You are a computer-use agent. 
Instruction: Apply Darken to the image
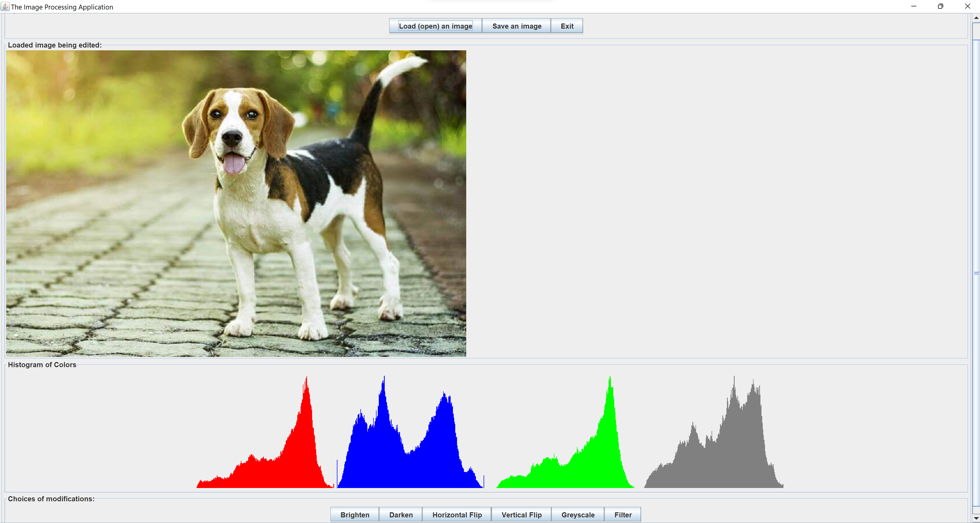coord(401,514)
